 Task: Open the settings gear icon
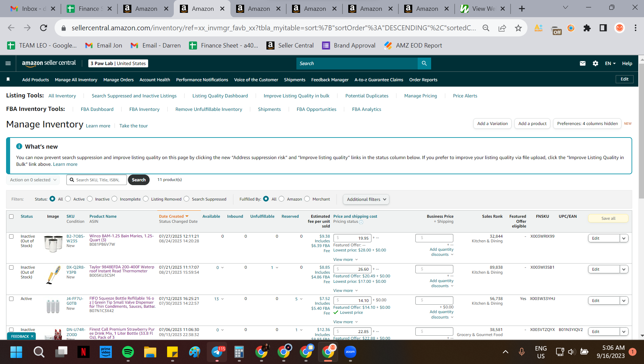[x=595, y=63]
